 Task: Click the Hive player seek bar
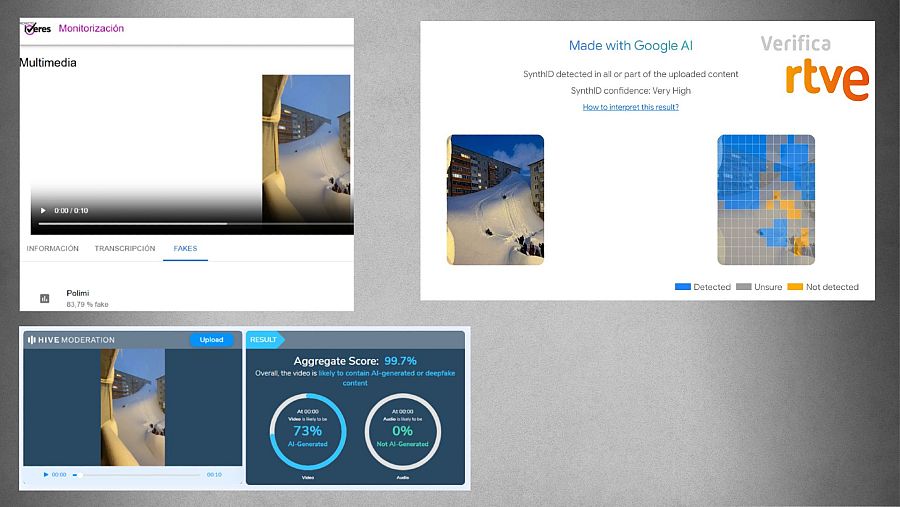coord(140,475)
